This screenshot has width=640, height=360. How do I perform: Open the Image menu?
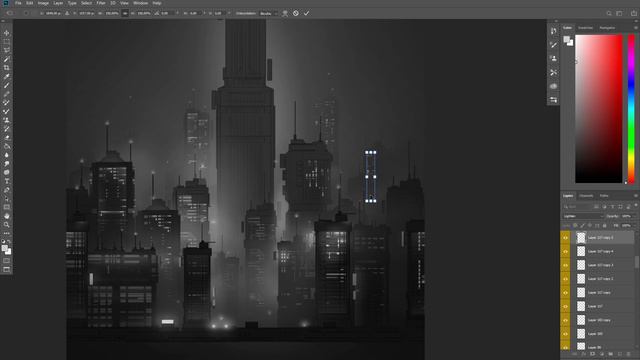point(43,3)
